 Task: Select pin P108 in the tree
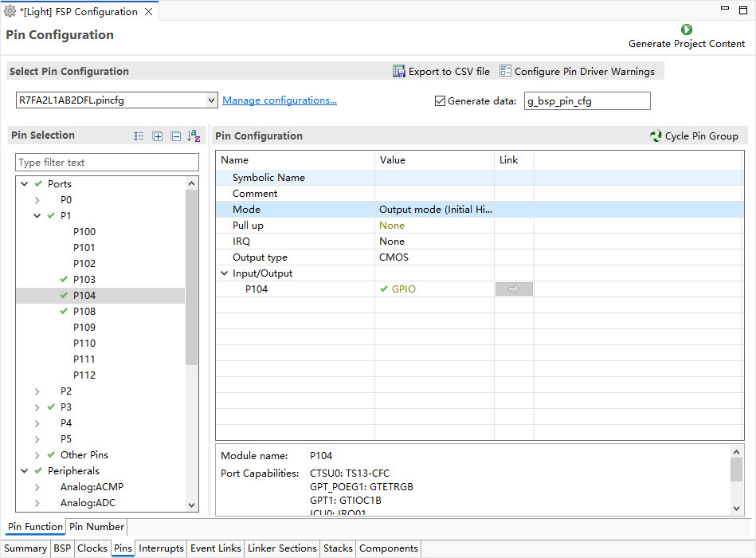point(84,311)
